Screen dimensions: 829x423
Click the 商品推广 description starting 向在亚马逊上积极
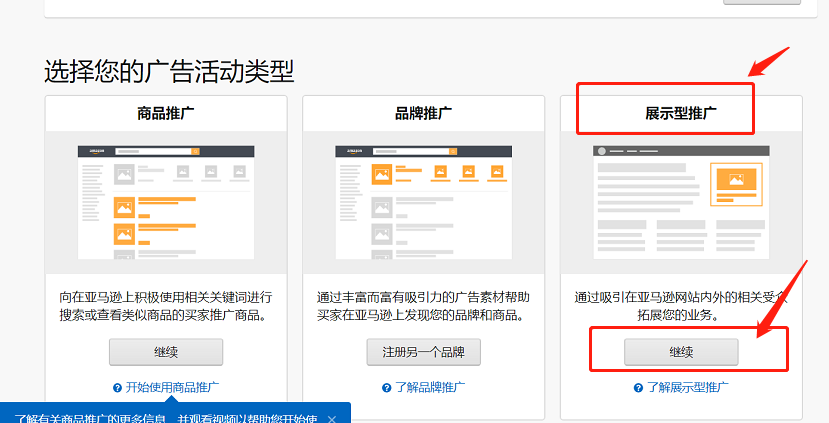[x=165, y=306]
